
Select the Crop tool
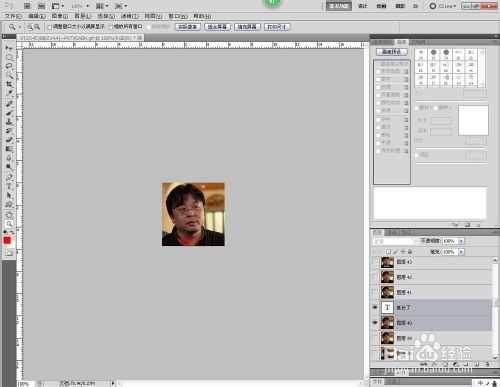click(9, 84)
